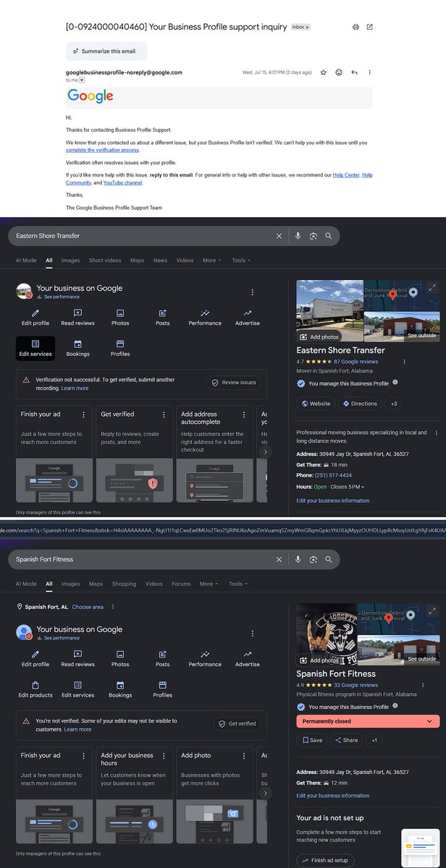Viewport: 446px width, 868px height.
Task: Open Eastern Shore Transfer truck photo thumbnail
Action: click(330, 311)
